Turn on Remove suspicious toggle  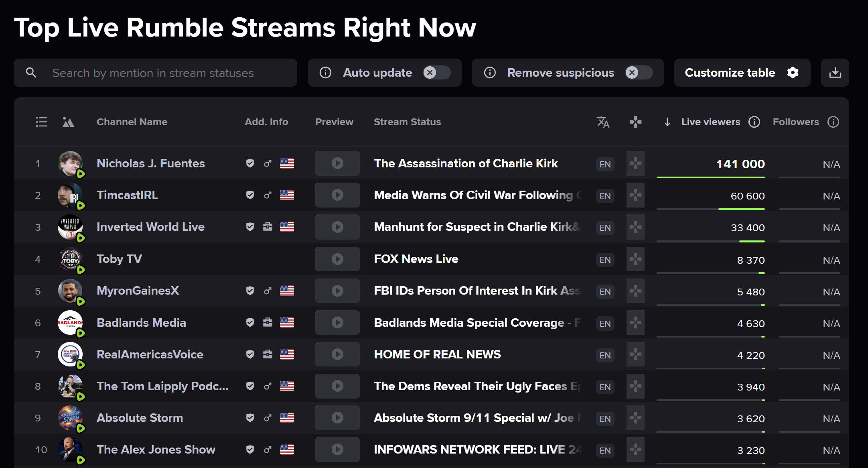(x=639, y=73)
